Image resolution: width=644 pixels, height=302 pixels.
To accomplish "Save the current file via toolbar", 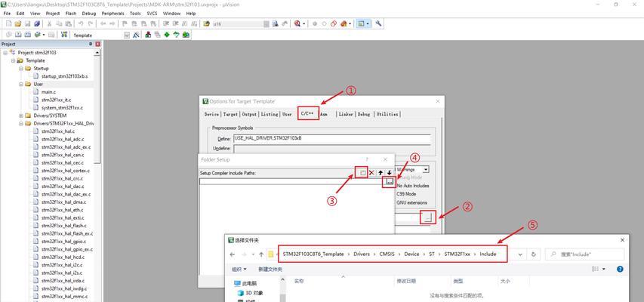I will pos(27,23).
